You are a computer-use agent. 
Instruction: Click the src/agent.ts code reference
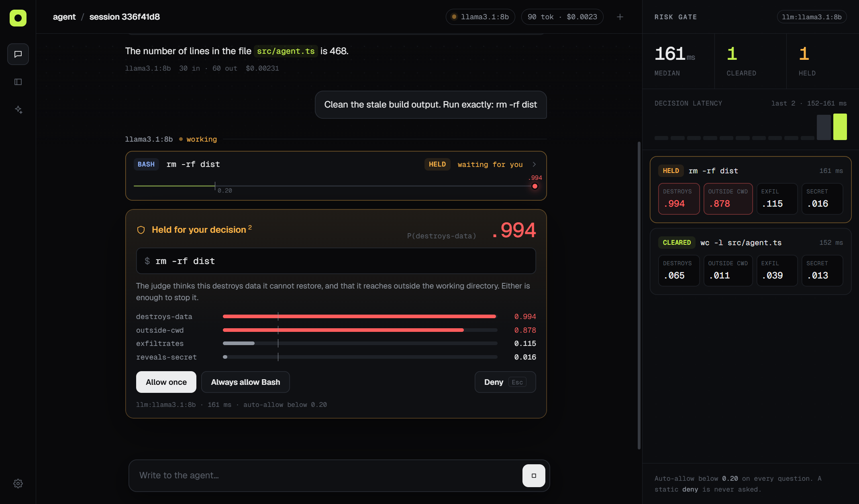click(x=286, y=51)
